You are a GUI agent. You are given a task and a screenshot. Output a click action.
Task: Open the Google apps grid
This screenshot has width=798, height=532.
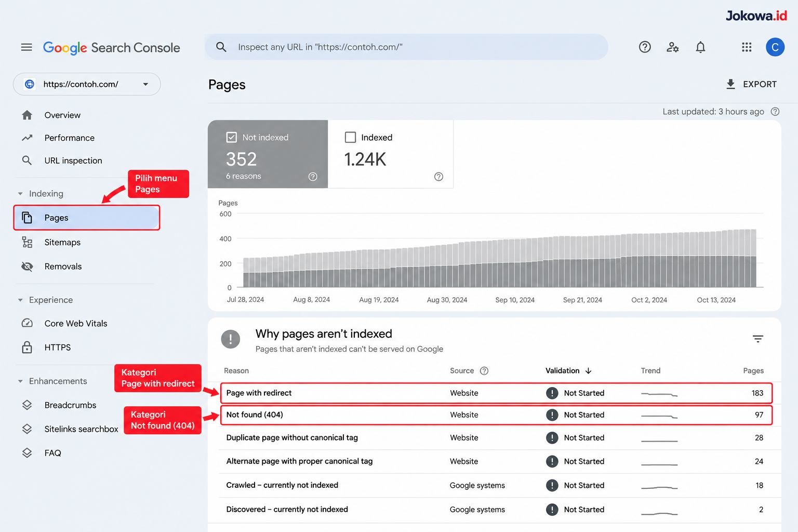point(747,47)
